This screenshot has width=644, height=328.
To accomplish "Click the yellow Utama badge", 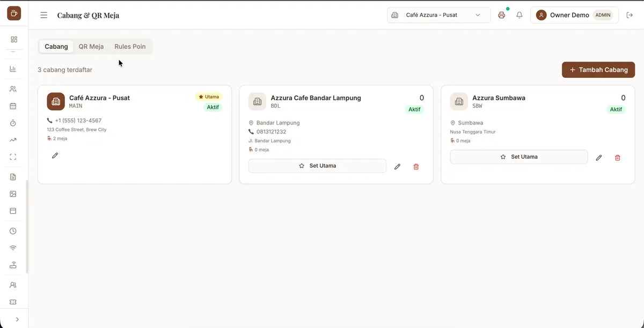I will click(x=209, y=97).
